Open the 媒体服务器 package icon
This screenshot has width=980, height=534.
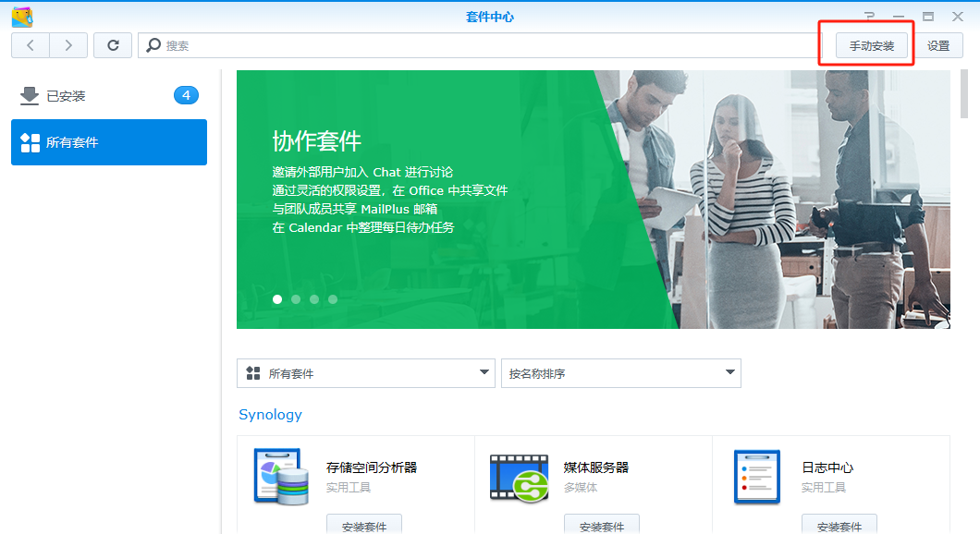(520, 478)
